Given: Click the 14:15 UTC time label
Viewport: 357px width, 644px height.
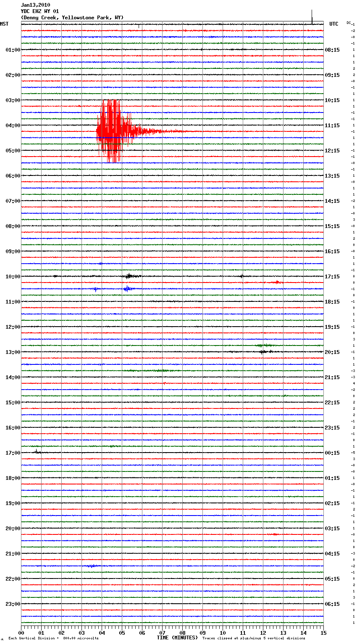Looking at the screenshot, I should click(332, 201).
